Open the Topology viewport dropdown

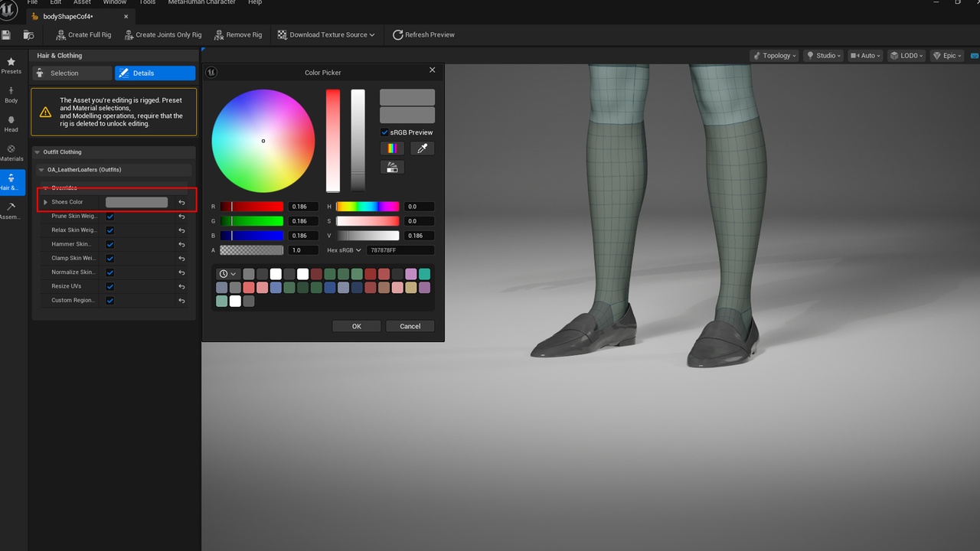click(774, 55)
